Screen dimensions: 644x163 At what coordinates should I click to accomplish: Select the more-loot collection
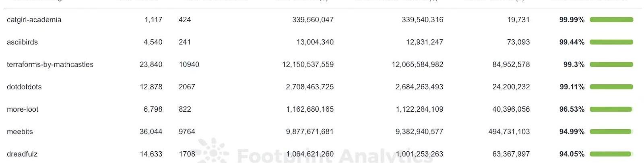(23, 109)
